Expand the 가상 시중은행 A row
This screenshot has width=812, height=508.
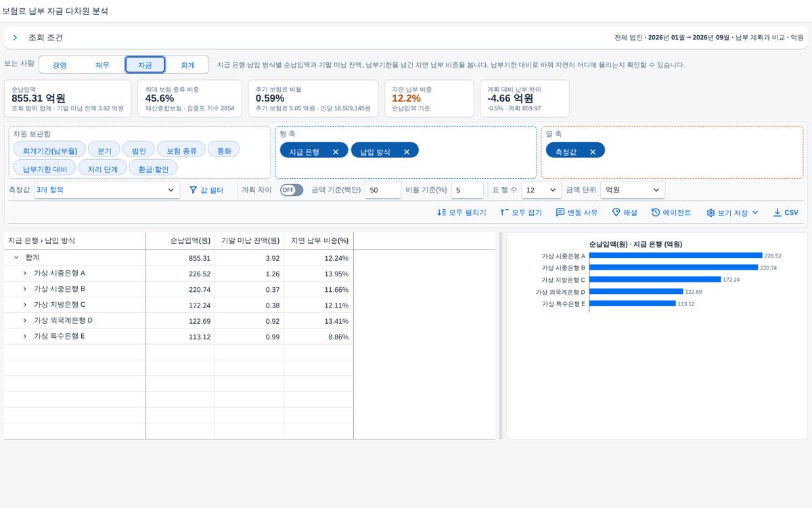coord(24,274)
